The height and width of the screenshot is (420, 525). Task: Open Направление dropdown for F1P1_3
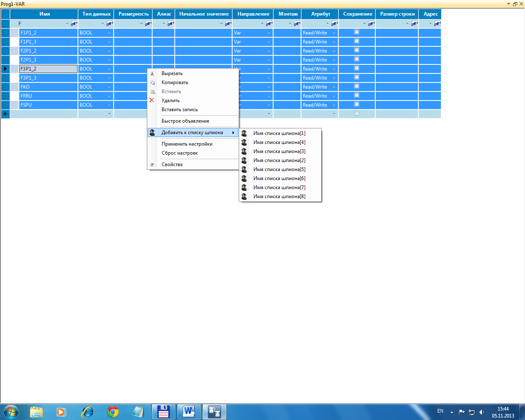[x=269, y=42]
